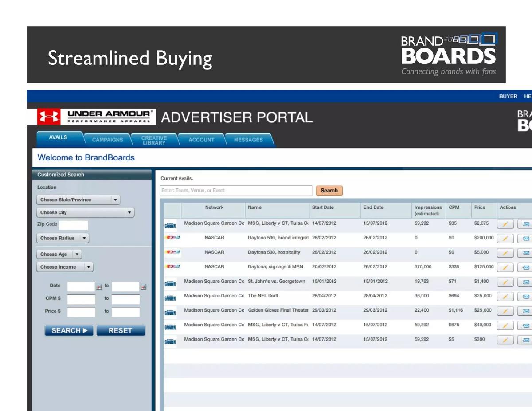Open the start date calendar picker icon
This screenshot has width=532, height=411.
tap(99, 287)
